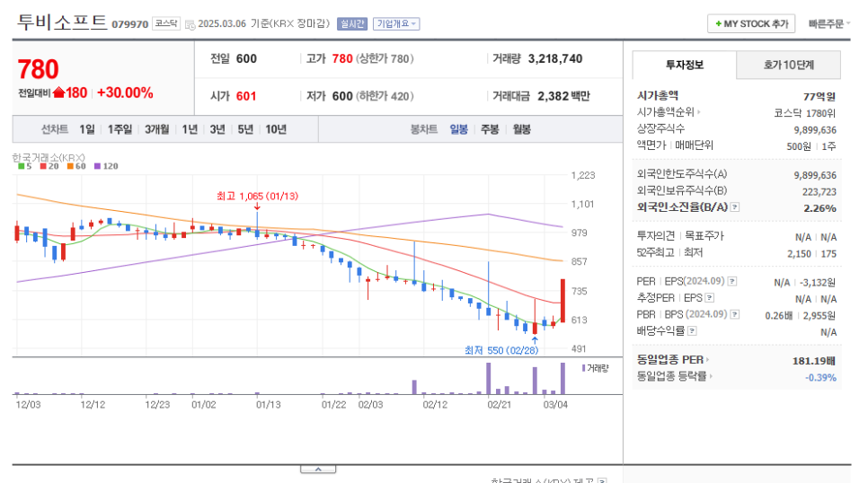Click the calendar icon beside the date 2025.03.06
Screen dimensions: 868x483
[190, 24]
